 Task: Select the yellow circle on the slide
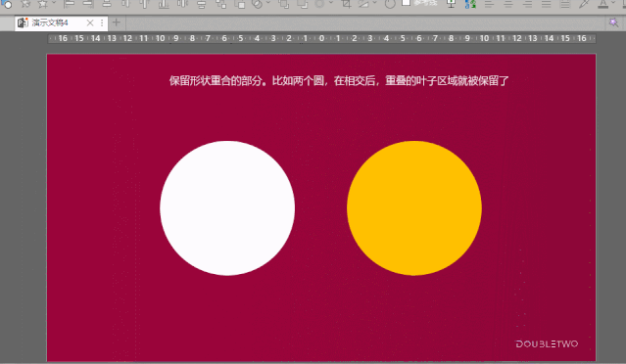pos(414,207)
